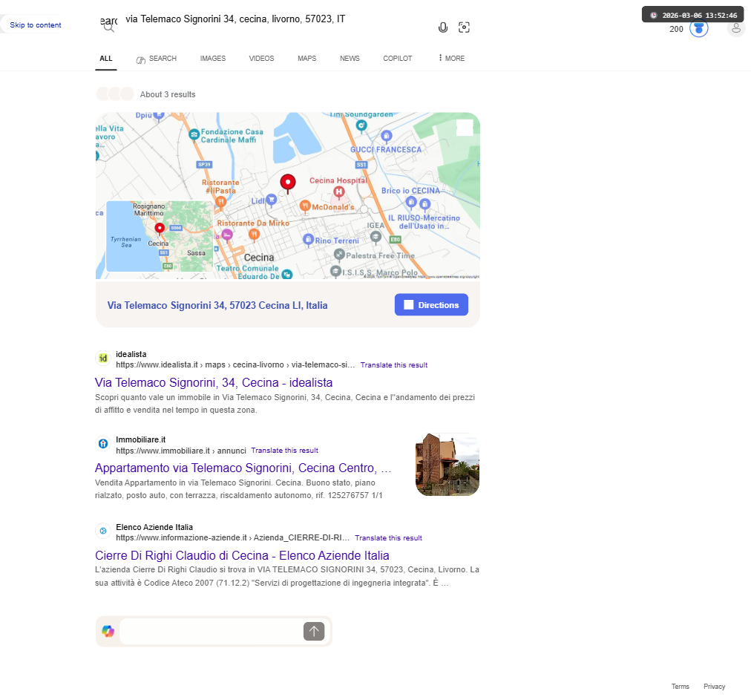Translate the Immobiliare.it result

tap(284, 451)
